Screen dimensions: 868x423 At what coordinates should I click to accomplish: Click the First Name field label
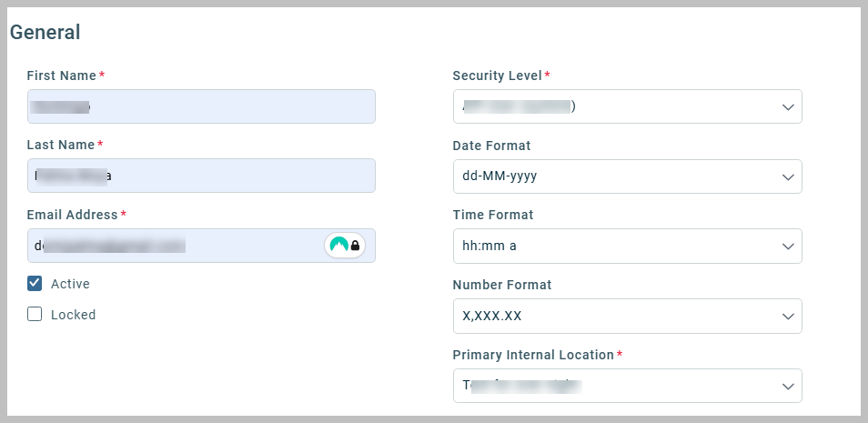click(x=61, y=76)
